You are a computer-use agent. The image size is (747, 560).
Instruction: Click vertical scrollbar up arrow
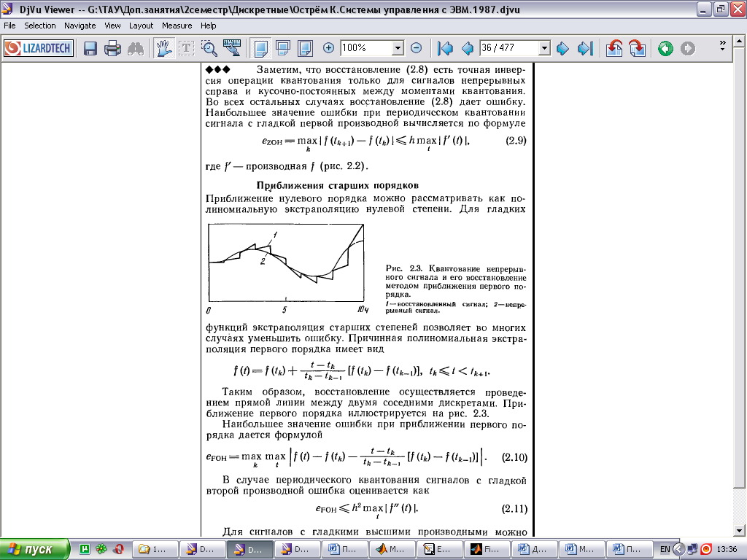739,42
